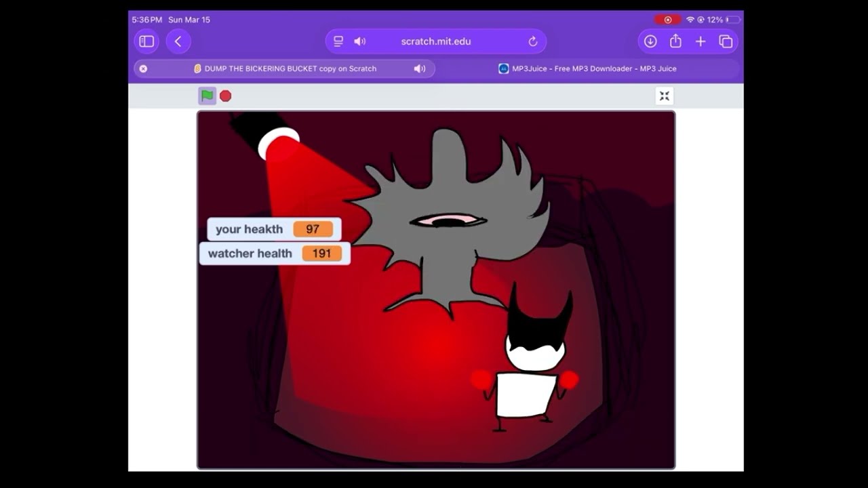Go back to the previous page
Screen dimensions: 868x488
(178, 41)
